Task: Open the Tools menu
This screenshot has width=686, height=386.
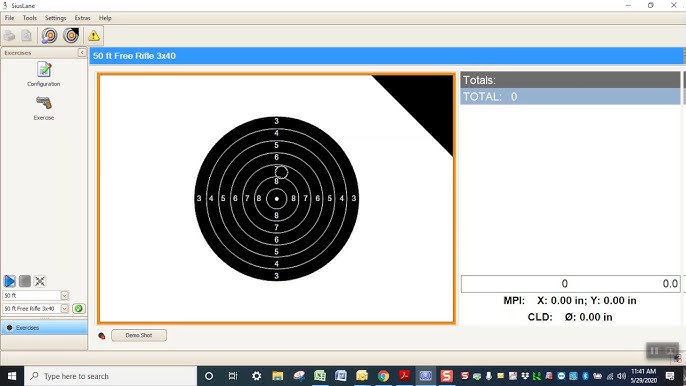Action: pyautogui.click(x=30, y=18)
